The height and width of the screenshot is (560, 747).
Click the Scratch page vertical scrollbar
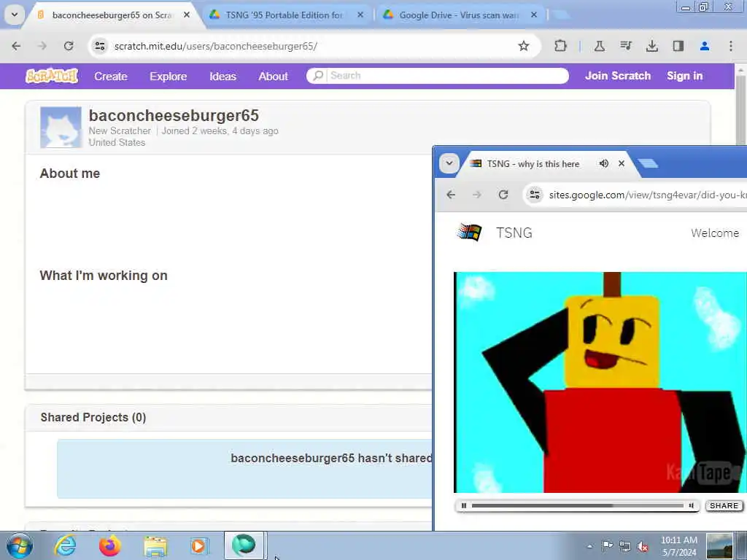tap(741, 109)
